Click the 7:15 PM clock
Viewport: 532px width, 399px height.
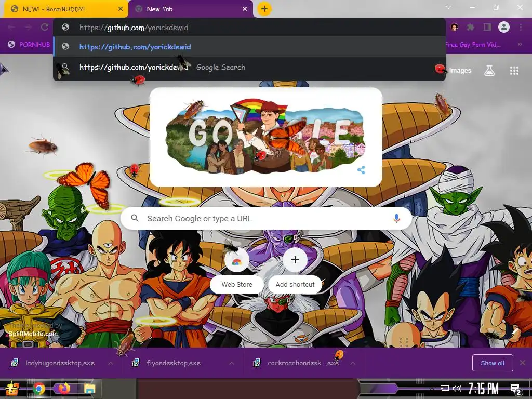(x=484, y=389)
